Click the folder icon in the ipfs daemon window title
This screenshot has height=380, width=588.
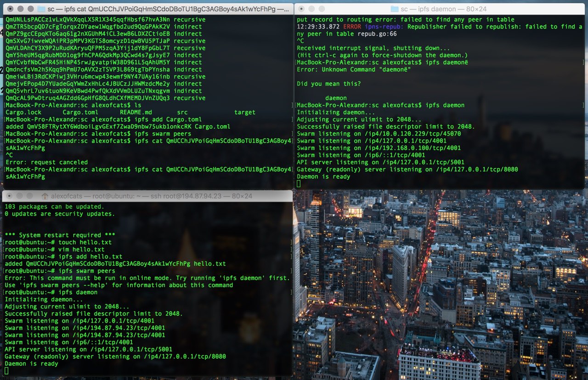click(394, 9)
